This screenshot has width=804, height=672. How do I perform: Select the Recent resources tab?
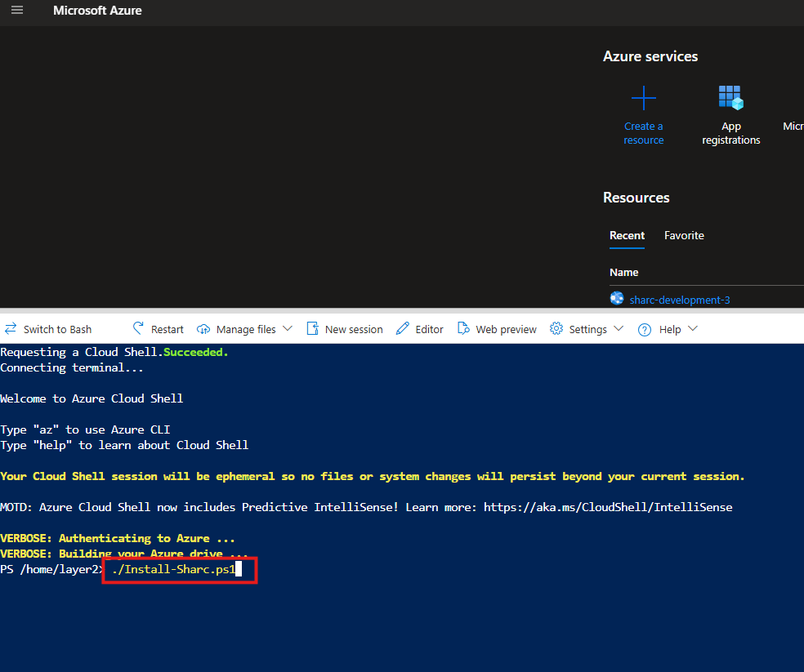tap(627, 235)
